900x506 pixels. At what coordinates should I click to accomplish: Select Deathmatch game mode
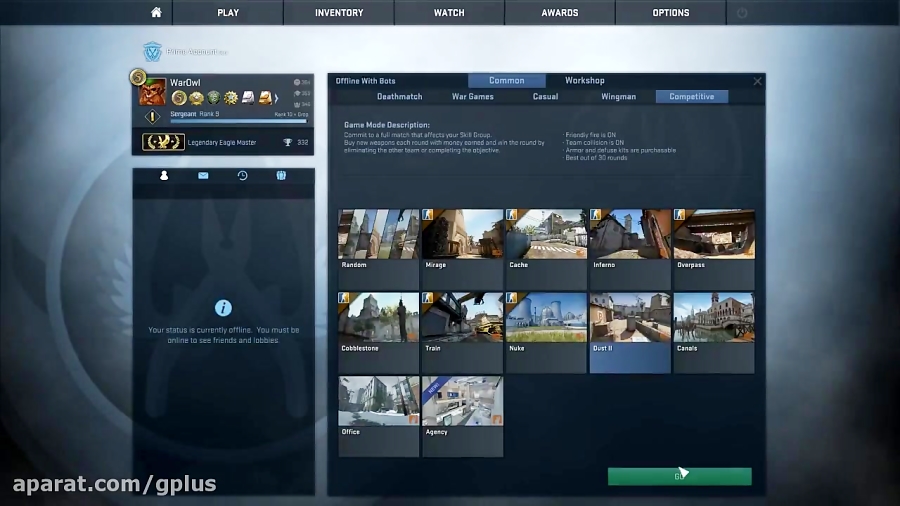(x=399, y=96)
